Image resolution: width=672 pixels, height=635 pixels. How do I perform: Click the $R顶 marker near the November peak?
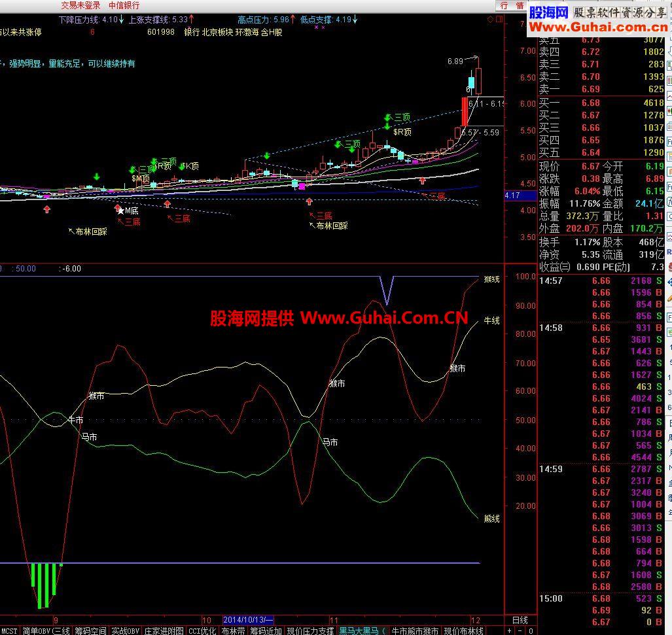[402, 132]
